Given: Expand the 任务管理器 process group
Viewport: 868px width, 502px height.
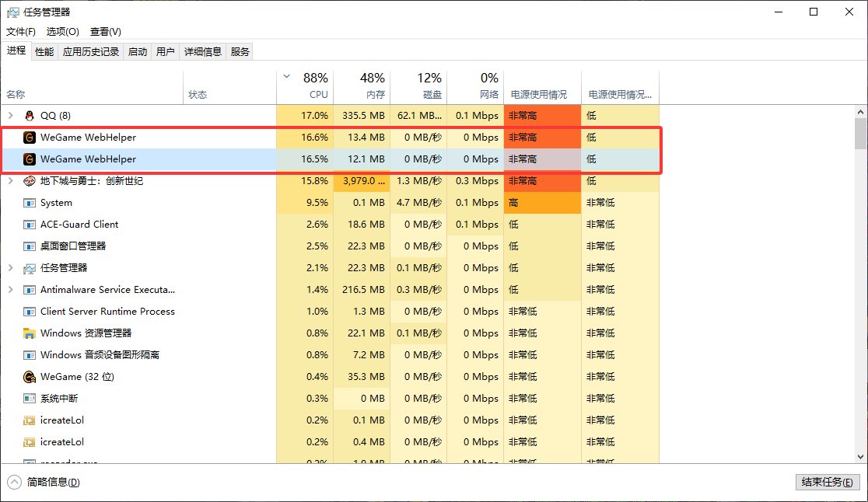Looking at the screenshot, I should pyautogui.click(x=11, y=267).
